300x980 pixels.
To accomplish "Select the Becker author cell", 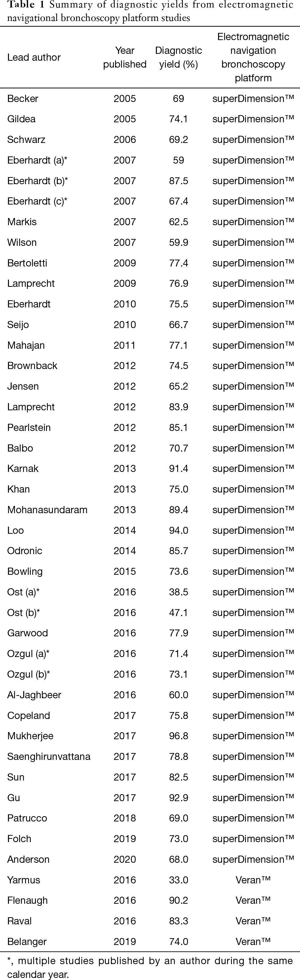I will pyautogui.click(x=23, y=98).
